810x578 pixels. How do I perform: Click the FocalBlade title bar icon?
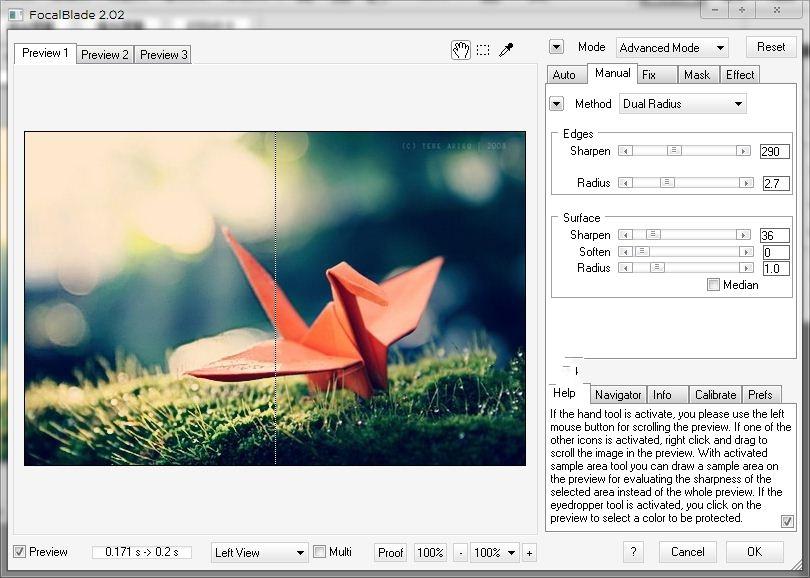pos(15,14)
